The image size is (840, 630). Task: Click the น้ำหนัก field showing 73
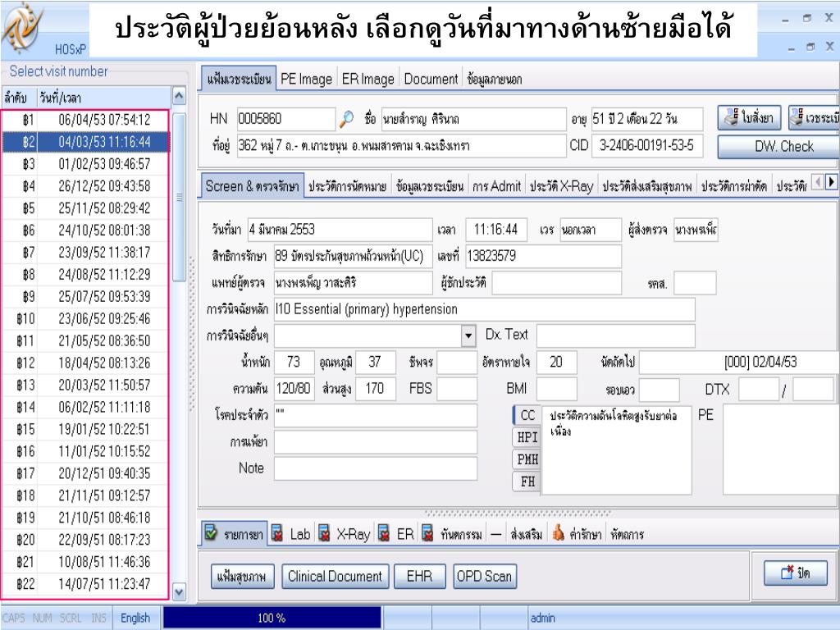pos(294,362)
